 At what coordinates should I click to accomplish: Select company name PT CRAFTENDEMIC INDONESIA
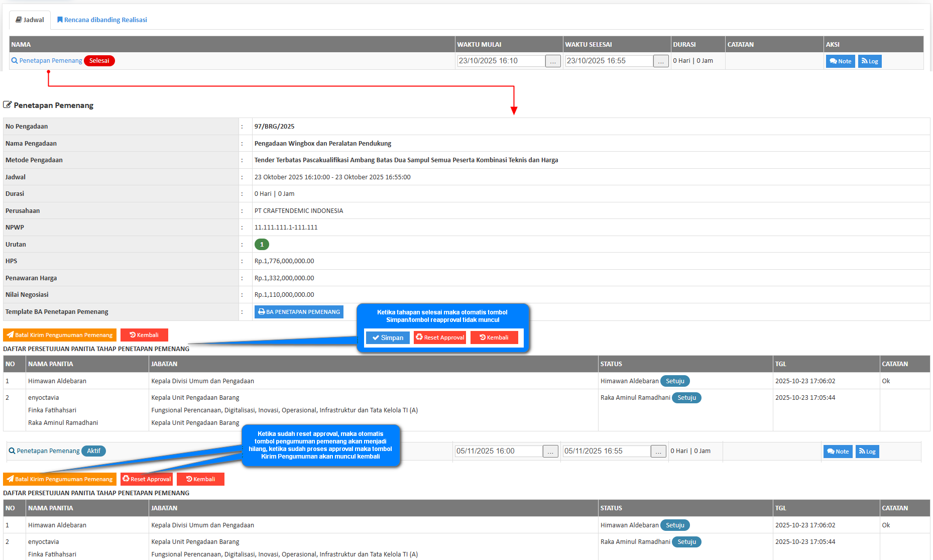pos(299,211)
